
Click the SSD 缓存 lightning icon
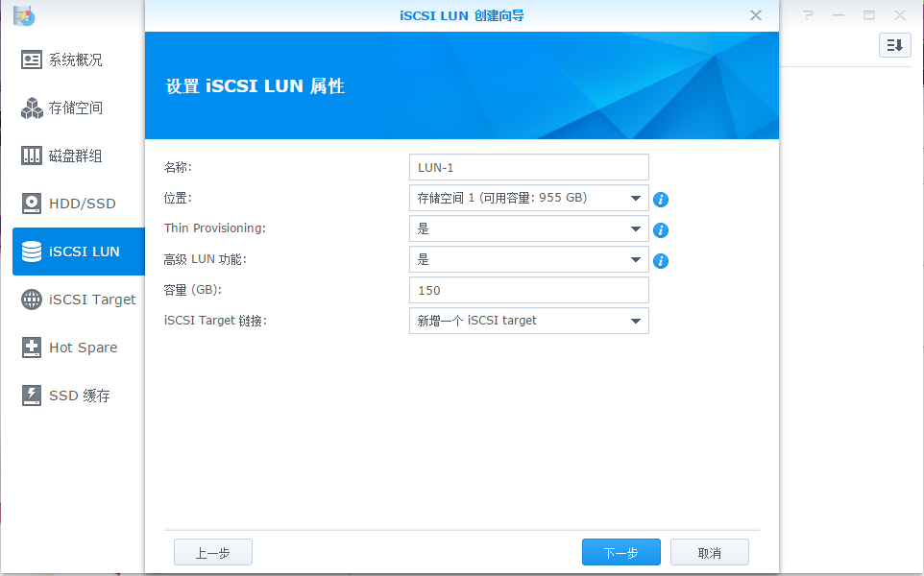(x=32, y=396)
